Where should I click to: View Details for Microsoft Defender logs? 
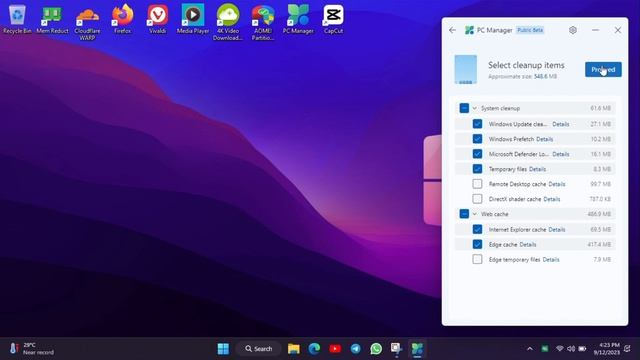(x=560, y=154)
